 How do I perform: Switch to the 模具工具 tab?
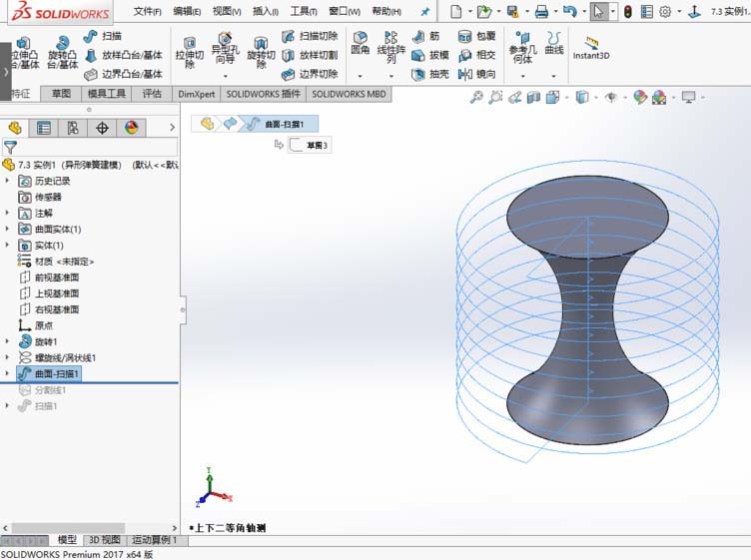[106, 94]
